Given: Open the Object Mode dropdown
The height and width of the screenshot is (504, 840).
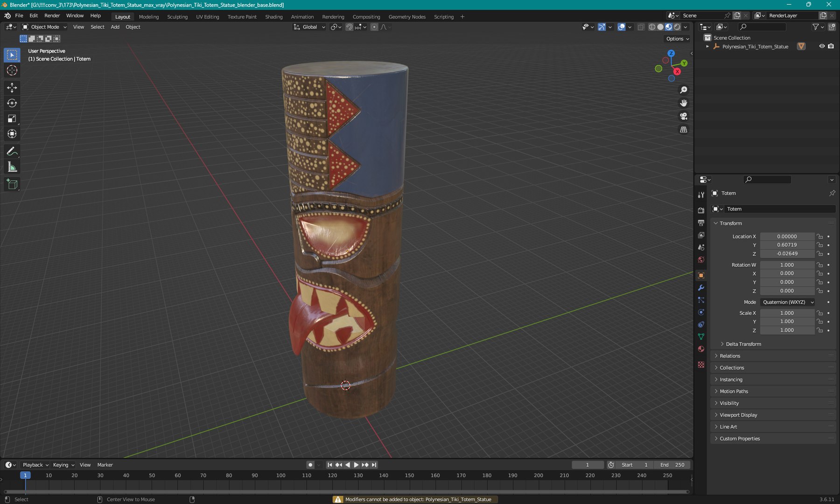Looking at the screenshot, I should pyautogui.click(x=45, y=27).
